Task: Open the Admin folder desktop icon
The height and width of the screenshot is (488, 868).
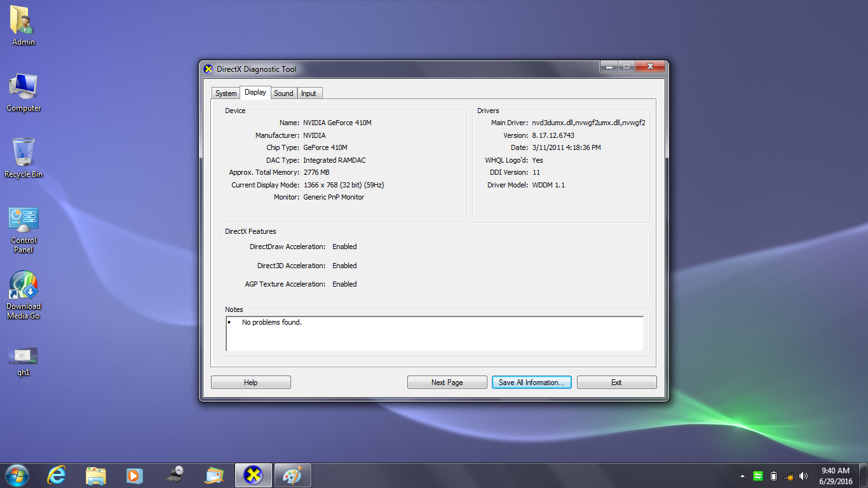Action: point(24,26)
